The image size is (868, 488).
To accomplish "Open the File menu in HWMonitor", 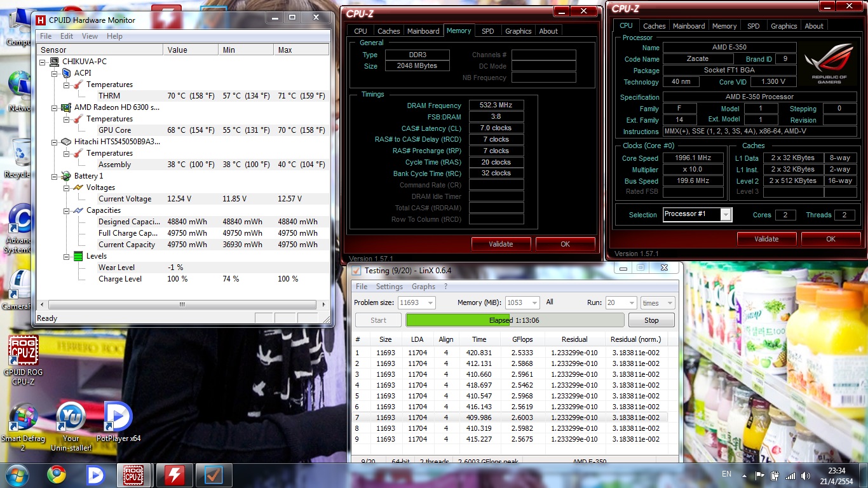I will click(46, 36).
